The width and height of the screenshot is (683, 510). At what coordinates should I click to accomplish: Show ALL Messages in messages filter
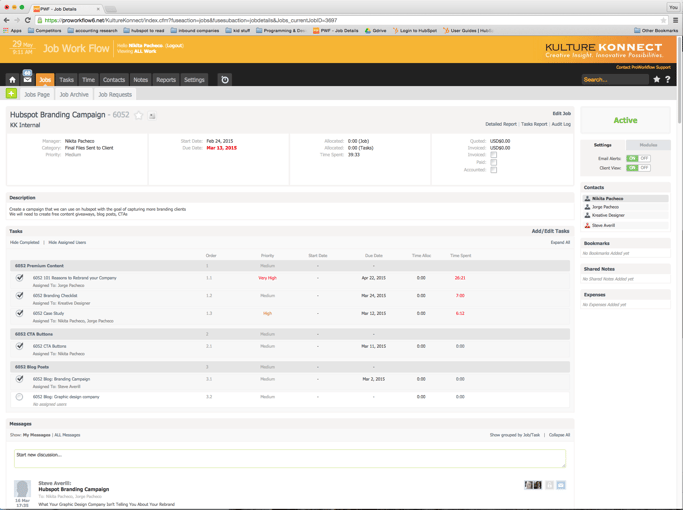67,435
